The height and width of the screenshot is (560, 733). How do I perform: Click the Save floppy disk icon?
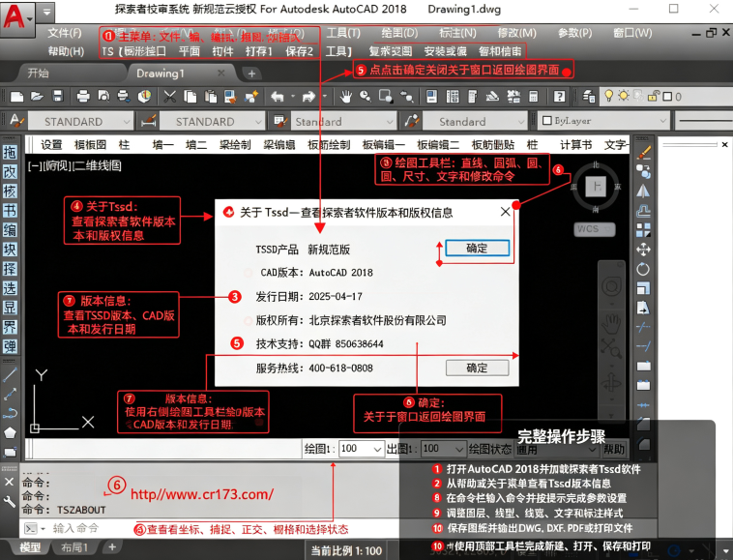pos(57,97)
